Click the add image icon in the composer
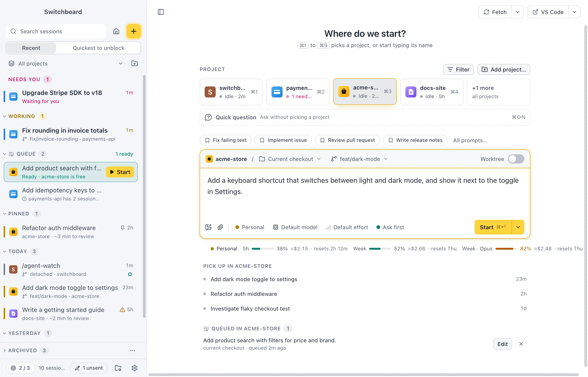The height and width of the screenshot is (377, 588). 208,227
